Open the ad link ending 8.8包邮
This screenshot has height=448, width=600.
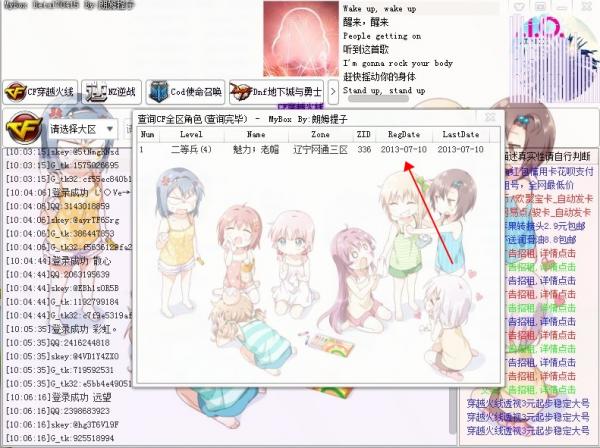[x=541, y=240]
